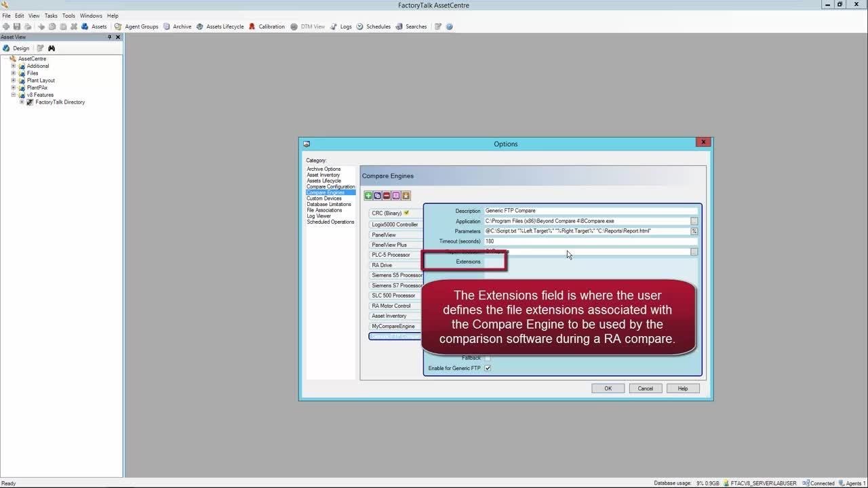Open Schedules from the toolbar
This screenshot has height=488, width=868.
374,26
